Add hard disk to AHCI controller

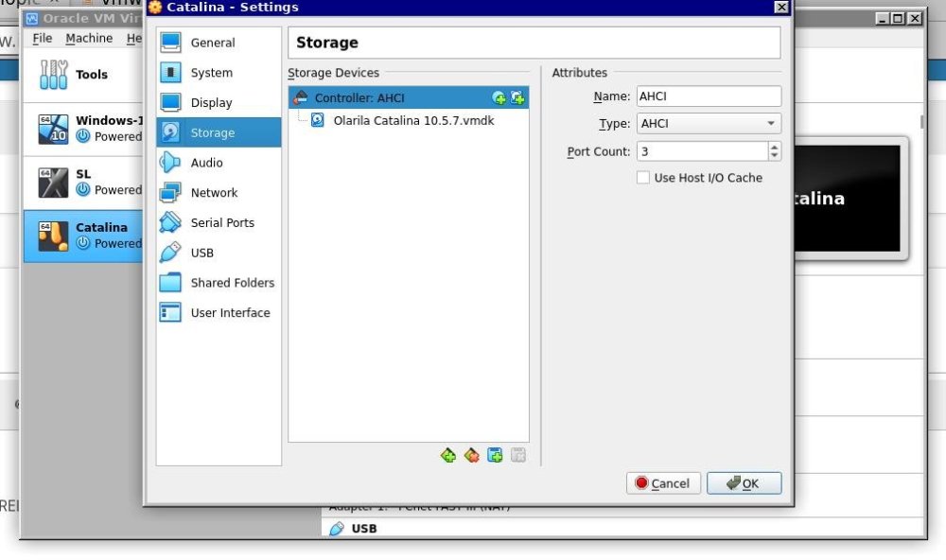(517, 97)
